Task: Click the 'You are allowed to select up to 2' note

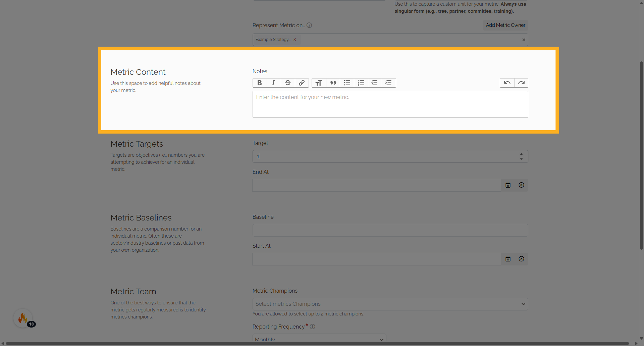Action: coord(308,314)
